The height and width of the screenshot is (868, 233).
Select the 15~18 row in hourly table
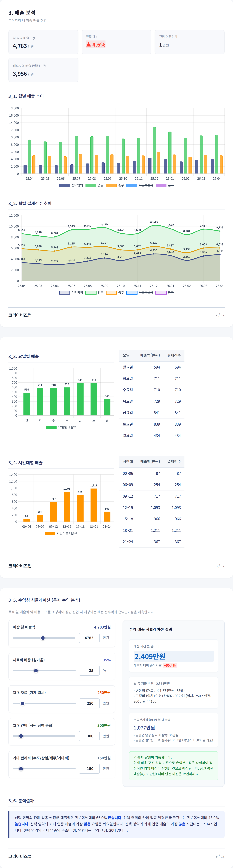tap(152, 519)
